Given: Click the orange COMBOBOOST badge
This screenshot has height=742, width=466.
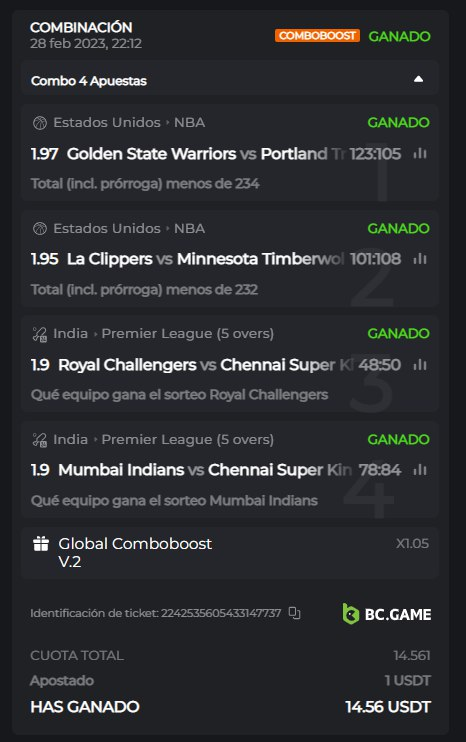Looking at the screenshot, I should [x=317, y=36].
